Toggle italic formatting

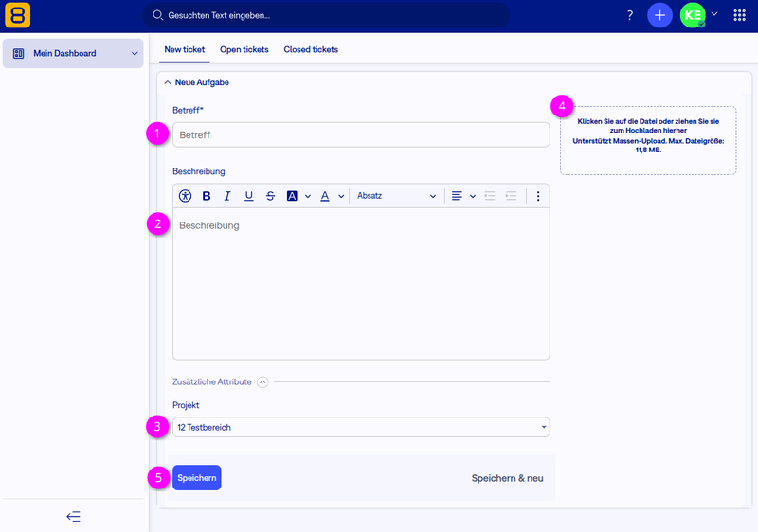[x=227, y=196]
